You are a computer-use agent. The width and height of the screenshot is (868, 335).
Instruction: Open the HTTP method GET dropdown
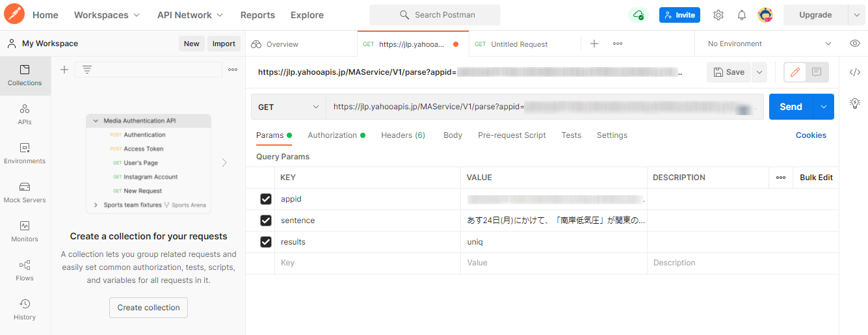[x=289, y=107]
